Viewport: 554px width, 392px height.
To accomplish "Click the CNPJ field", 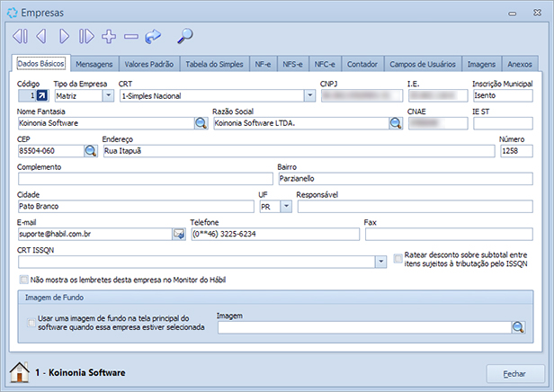I will click(x=362, y=95).
